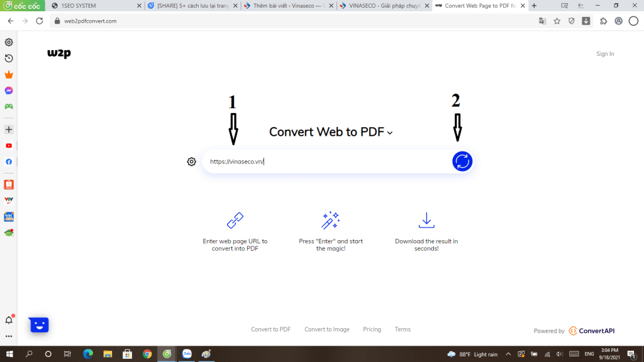Click the Sign In link
Viewport: 644px width, 362px height.
pyautogui.click(x=604, y=54)
